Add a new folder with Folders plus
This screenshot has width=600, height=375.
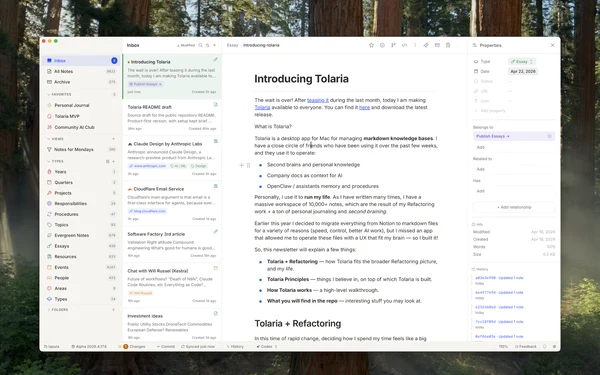(113, 310)
